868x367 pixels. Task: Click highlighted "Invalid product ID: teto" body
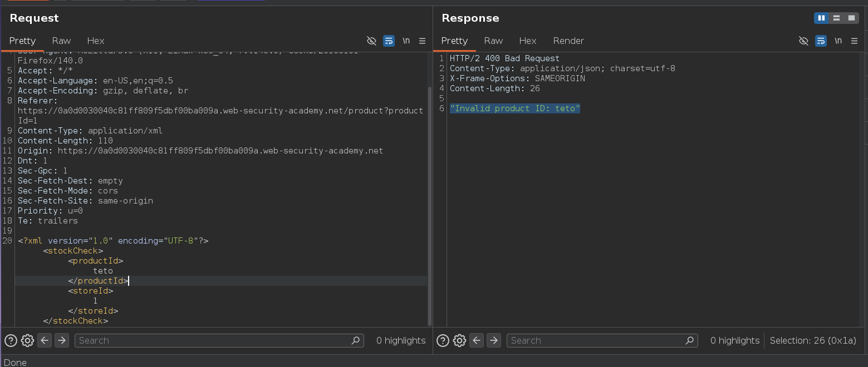click(515, 108)
